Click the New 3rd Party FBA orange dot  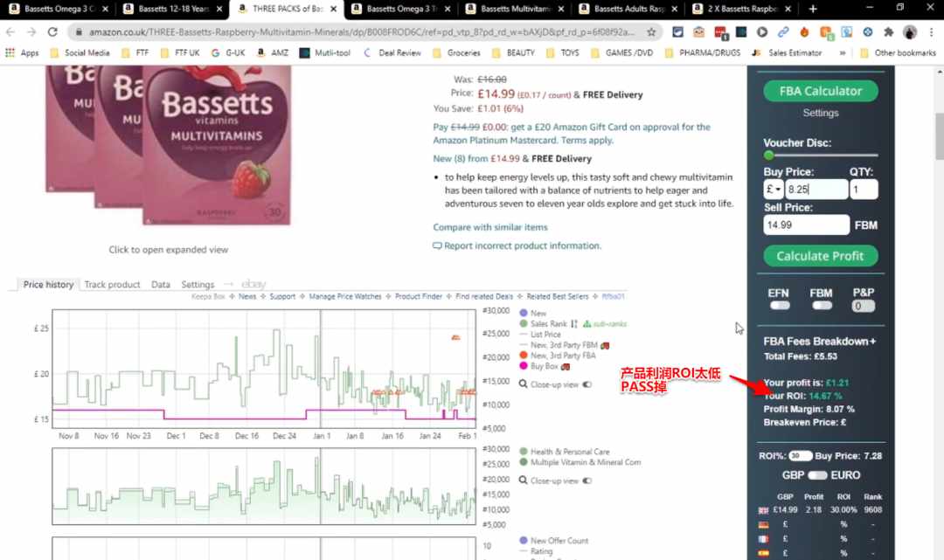coord(524,355)
